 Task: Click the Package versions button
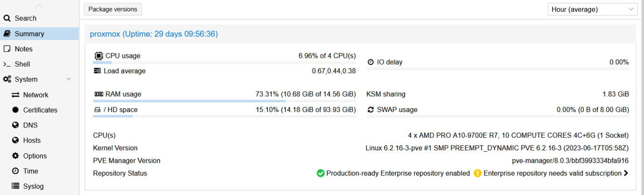click(112, 9)
